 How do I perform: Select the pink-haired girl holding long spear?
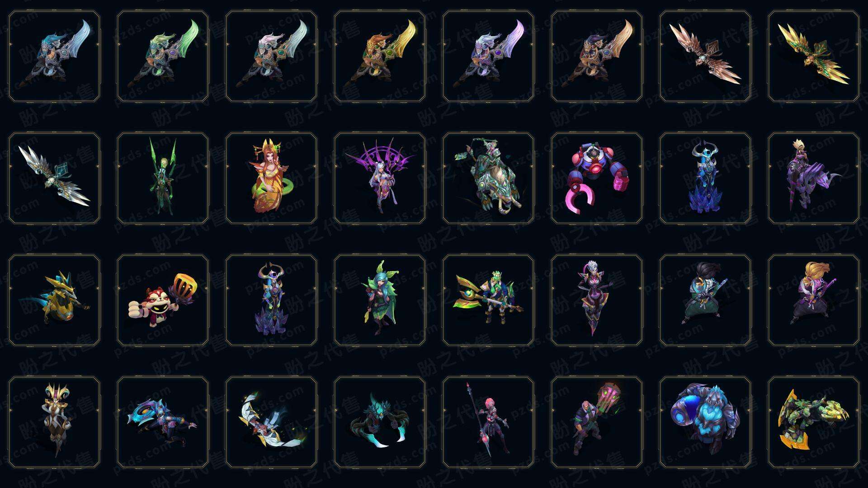(x=488, y=422)
